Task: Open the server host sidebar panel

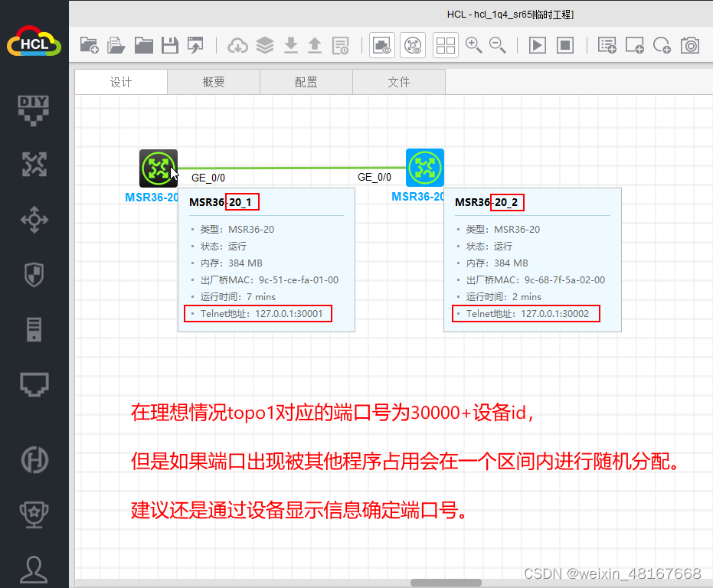Action: [x=34, y=329]
